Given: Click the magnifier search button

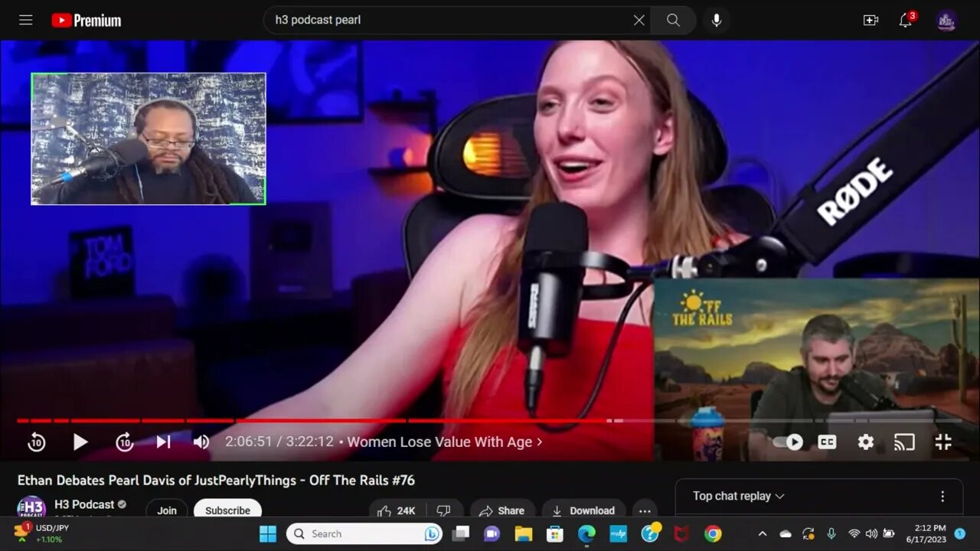Looking at the screenshot, I should point(673,20).
